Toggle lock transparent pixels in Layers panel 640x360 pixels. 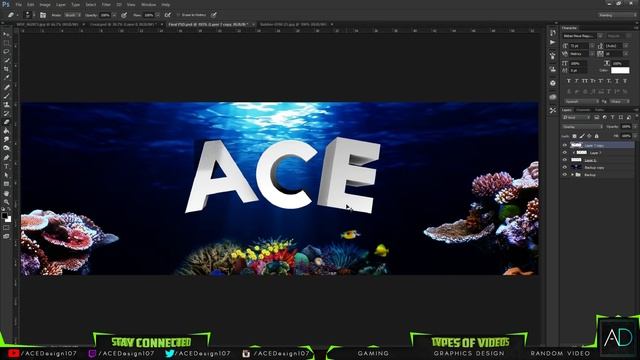(x=574, y=136)
